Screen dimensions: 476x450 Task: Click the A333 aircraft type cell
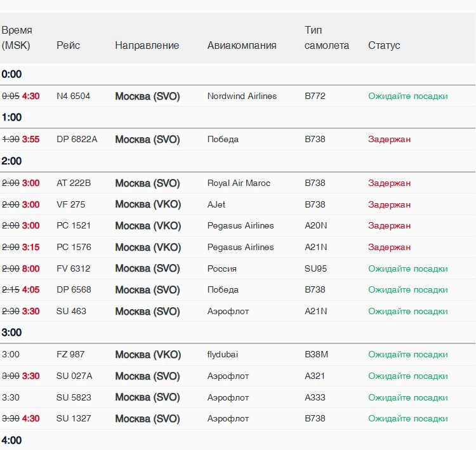point(315,397)
